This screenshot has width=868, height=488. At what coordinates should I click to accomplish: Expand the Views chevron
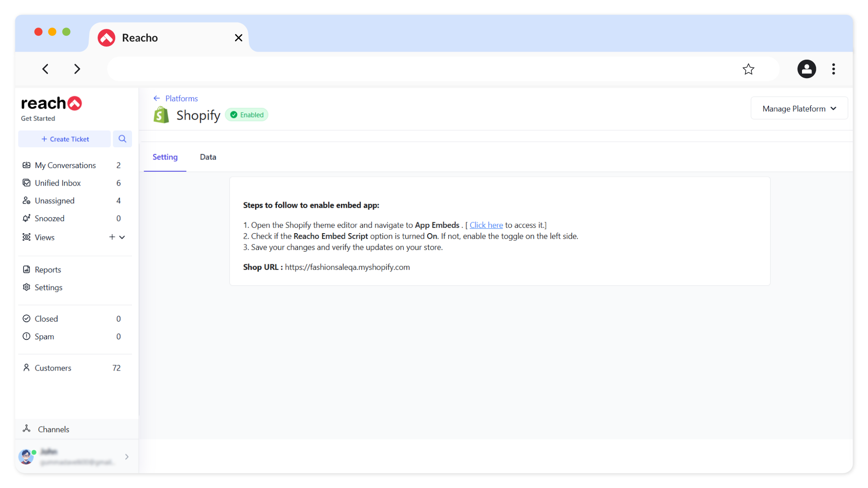tap(122, 237)
